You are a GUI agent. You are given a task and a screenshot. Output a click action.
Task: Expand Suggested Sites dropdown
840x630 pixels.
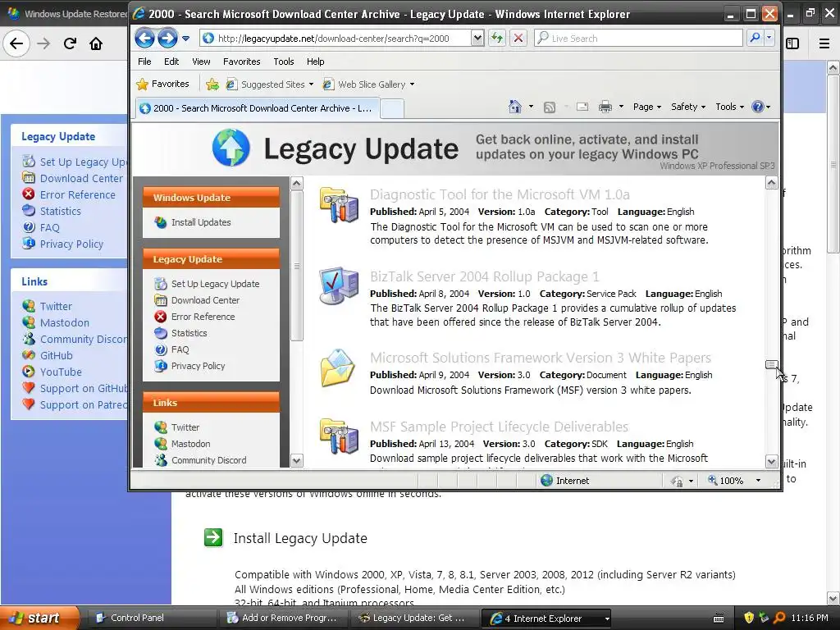311,84
